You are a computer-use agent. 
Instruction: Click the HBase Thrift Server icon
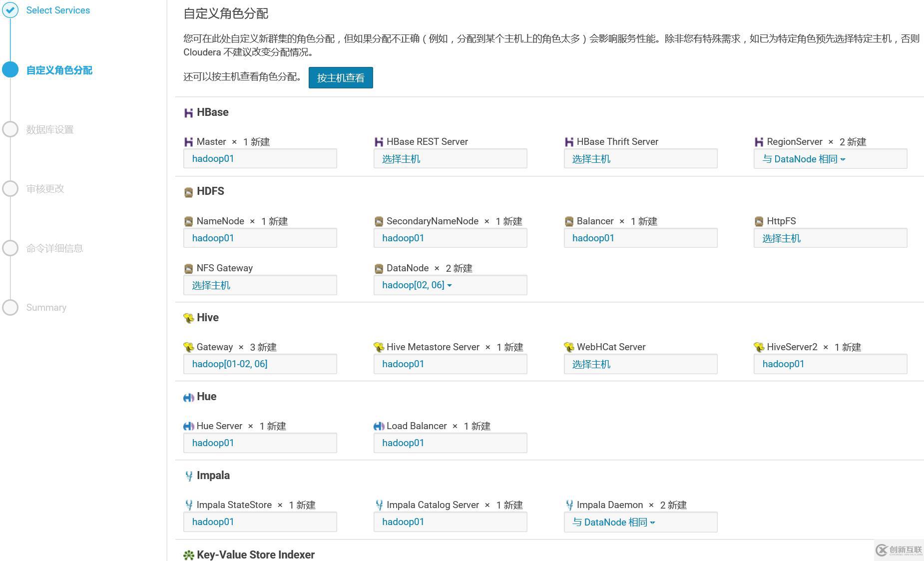569,142
